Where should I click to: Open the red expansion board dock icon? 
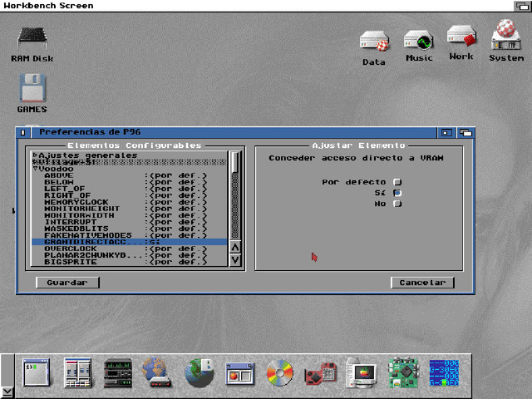[321, 374]
